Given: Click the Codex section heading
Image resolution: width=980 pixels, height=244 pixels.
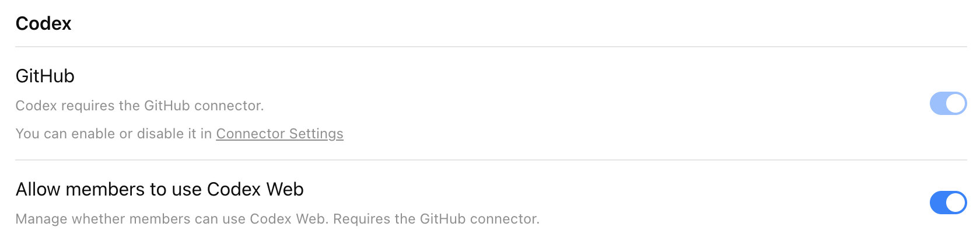Looking at the screenshot, I should pos(43,23).
